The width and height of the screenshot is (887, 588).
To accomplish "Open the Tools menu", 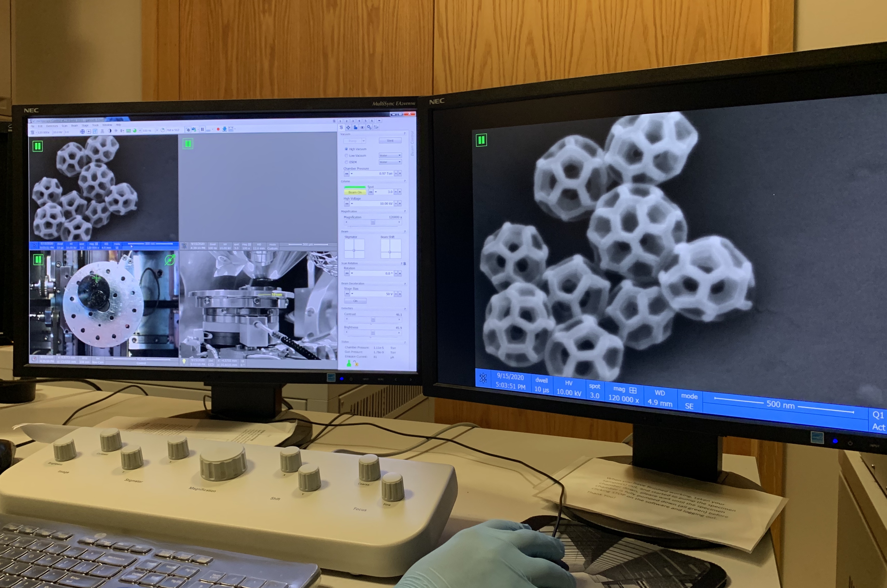I will coord(95,125).
